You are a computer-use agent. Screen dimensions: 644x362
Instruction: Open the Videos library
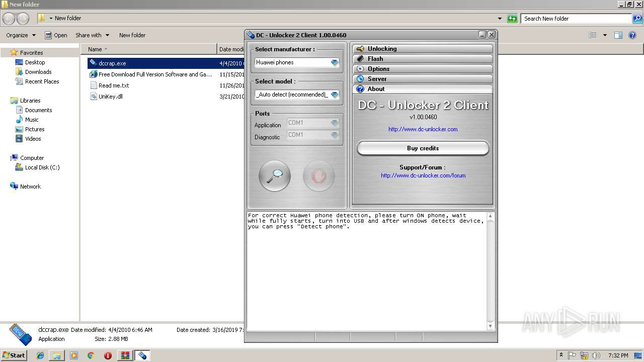click(x=33, y=139)
